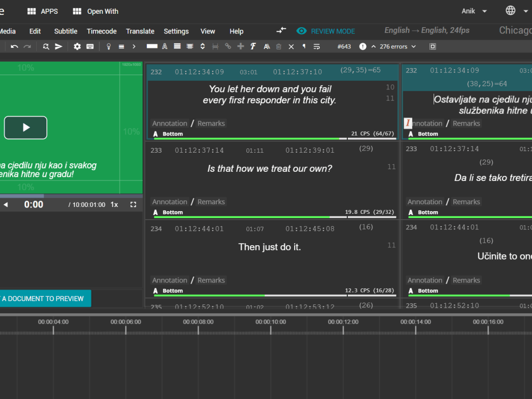The width and height of the screenshot is (532, 399).
Task: Click the italic F font style icon
Action: pyautogui.click(x=253, y=46)
